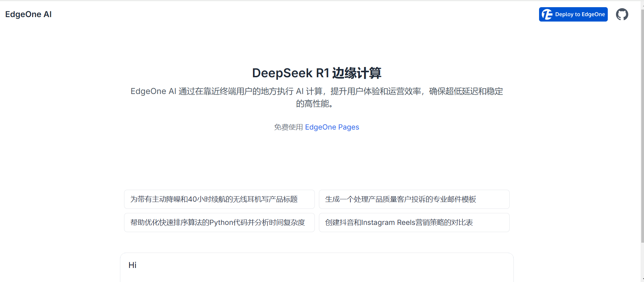Go to EdgeOne AI home logo
644x282 pixels.
click(28, 14)
